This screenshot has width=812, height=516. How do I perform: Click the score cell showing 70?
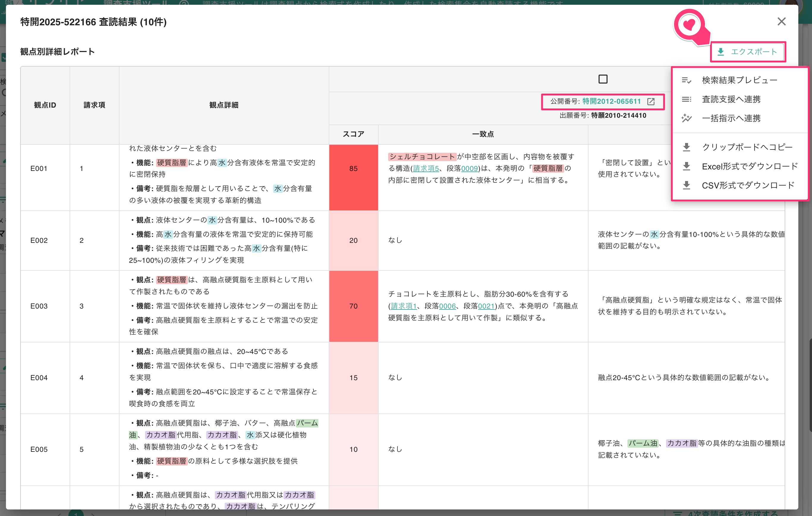tap(353, 306)
